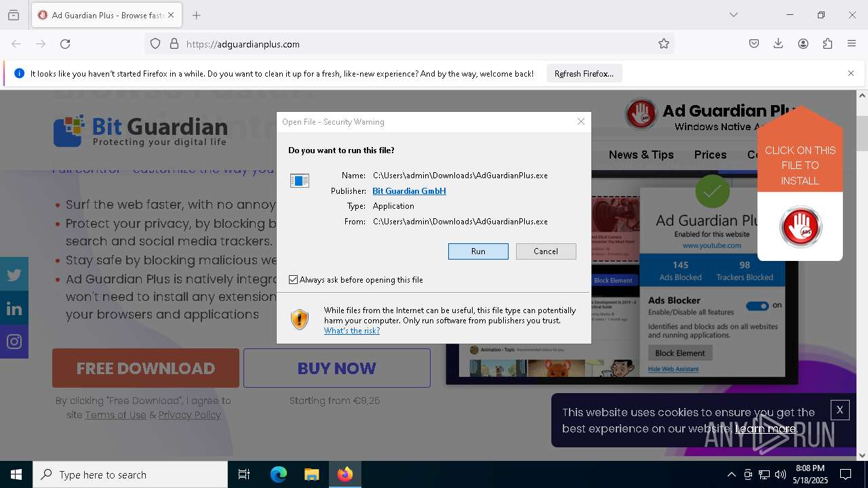Open the Firefox extensions menu
Image resolution: width=868 pixels, height=488 pixels.
827,44
